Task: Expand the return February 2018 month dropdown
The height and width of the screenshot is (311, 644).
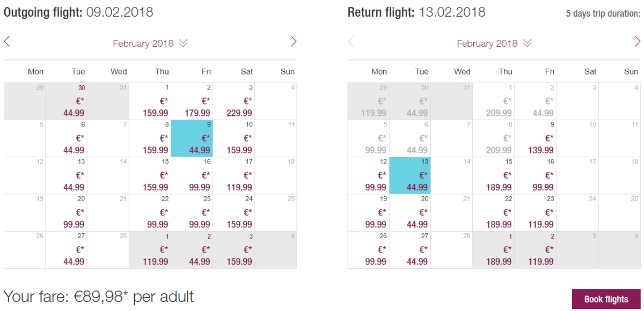Action: point(494,43)
